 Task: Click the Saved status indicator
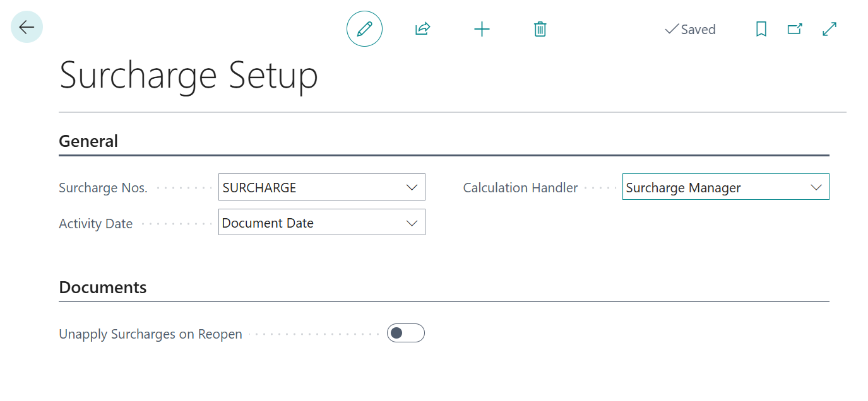pyautogui.click(x=690, y=29)
